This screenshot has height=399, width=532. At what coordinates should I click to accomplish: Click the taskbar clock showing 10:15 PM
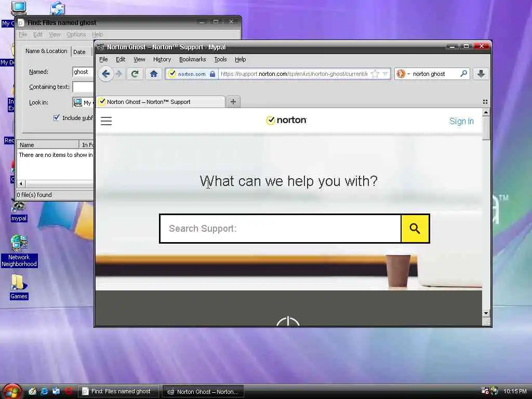tap(515, 391)
